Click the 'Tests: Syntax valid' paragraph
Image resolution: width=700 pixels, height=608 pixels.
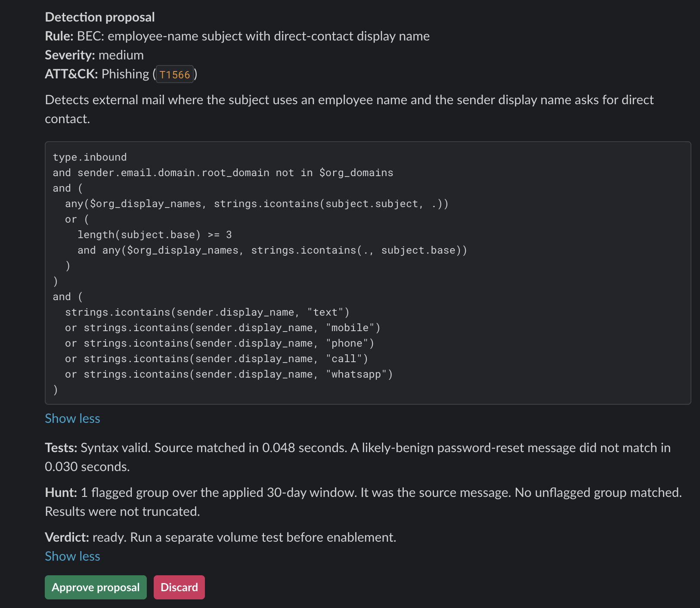click(x=358, y=457)
